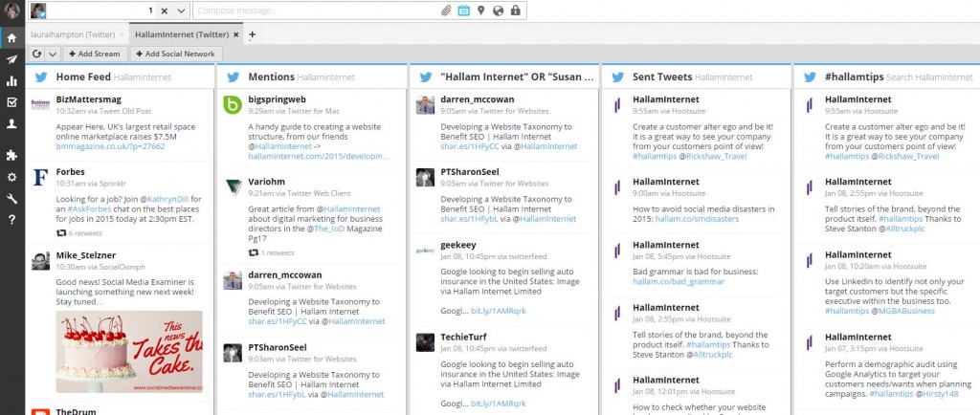
Task: Open the Help question mark icon
Action: [11, 220]
